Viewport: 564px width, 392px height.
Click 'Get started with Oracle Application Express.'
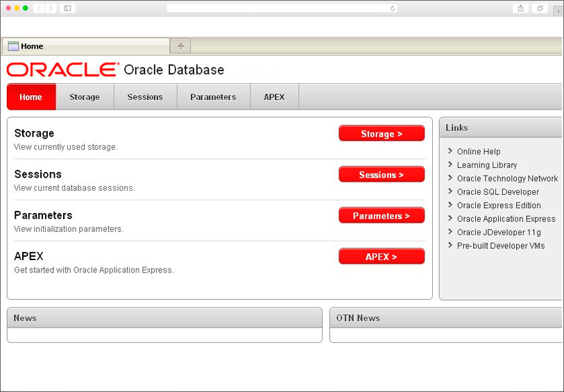point(94,270)
